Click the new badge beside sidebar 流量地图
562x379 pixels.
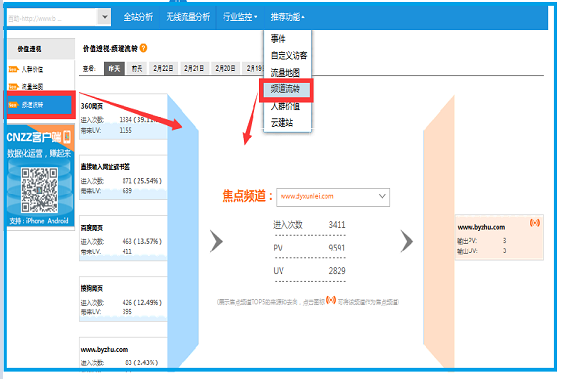13,86
